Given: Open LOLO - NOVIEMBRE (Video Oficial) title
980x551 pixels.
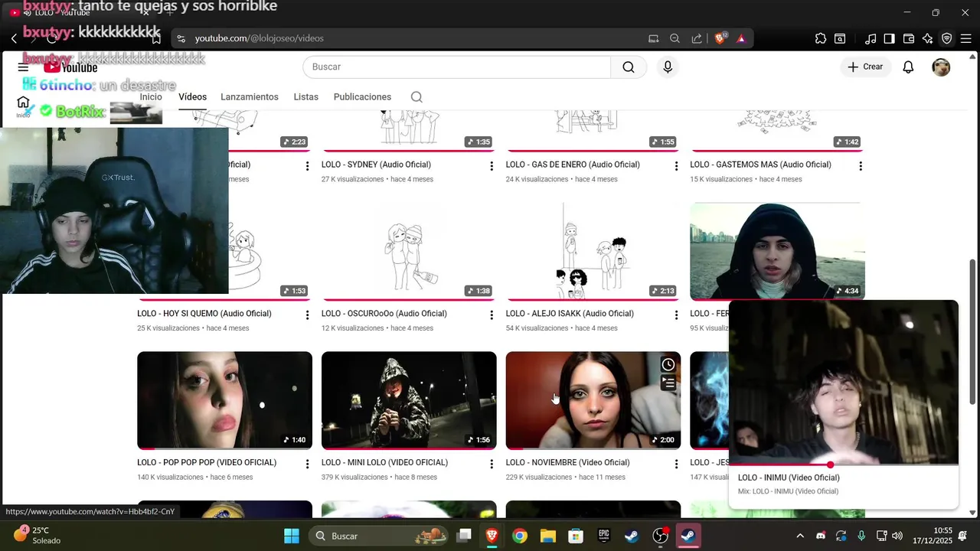Looking at the screenshot, I should [x=567, y=463].
